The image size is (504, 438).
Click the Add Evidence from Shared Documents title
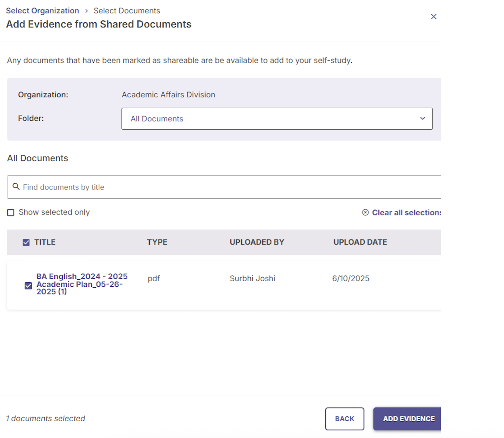99,24
